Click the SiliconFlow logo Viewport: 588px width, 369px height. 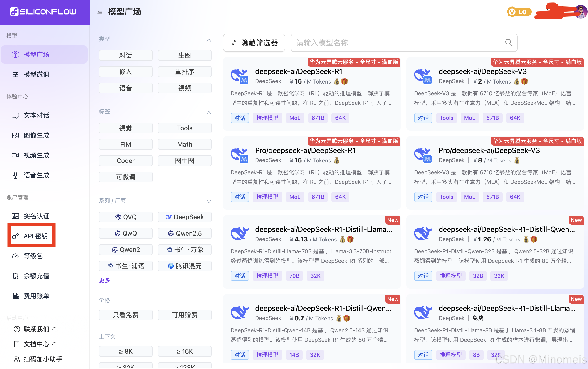pyautogui.click(x=43, y=12)
